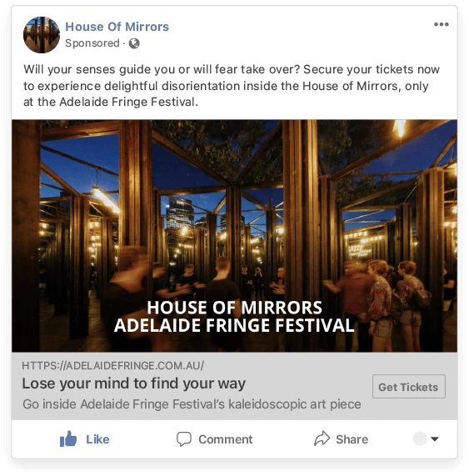Click the ad body text about senses

pyautogui.click(x=232, y=86)
